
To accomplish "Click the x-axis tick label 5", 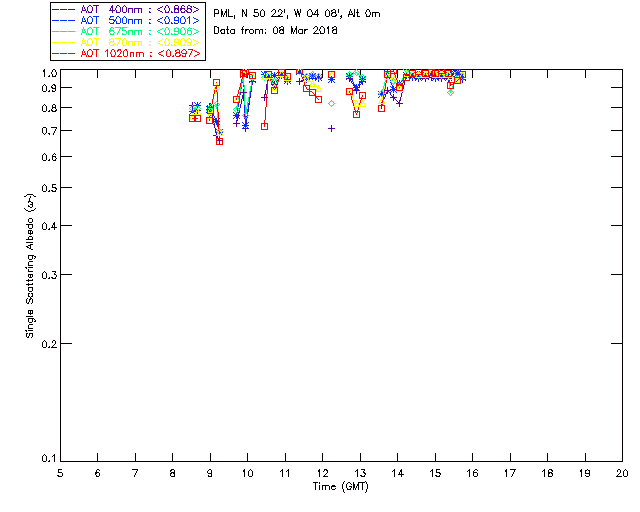I will click(60, 474).
